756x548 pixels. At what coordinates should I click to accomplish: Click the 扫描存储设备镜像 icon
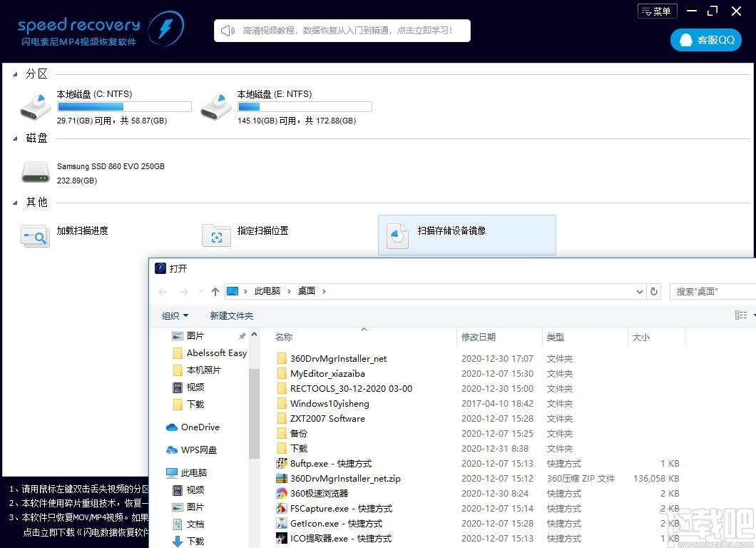tap(397, 236)
